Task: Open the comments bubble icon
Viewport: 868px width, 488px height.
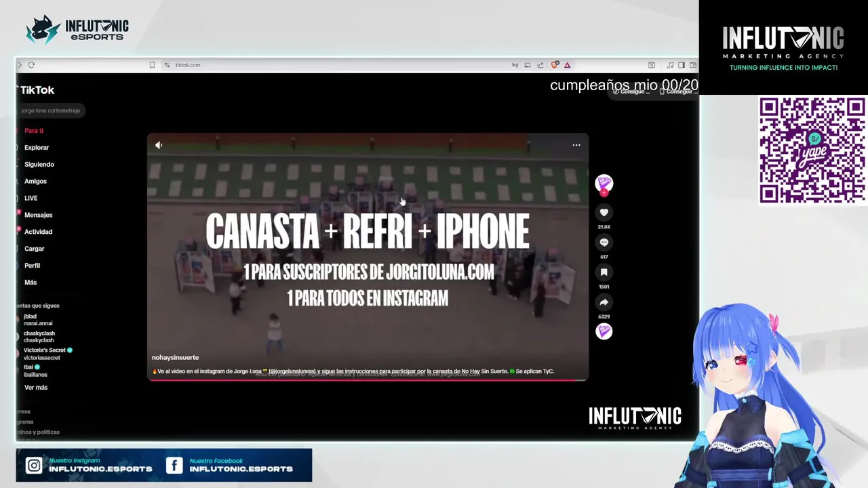Action: [x=604, y=243]
